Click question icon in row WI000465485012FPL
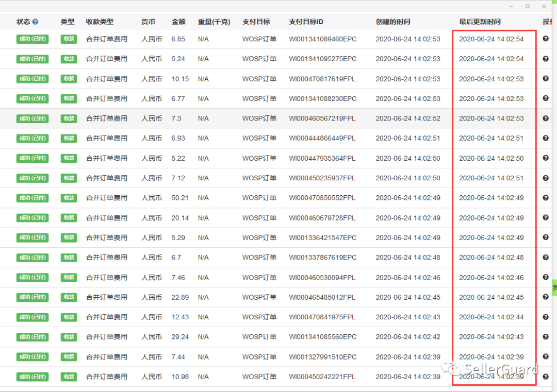This screenshot has width=557, height=392. 546,297
